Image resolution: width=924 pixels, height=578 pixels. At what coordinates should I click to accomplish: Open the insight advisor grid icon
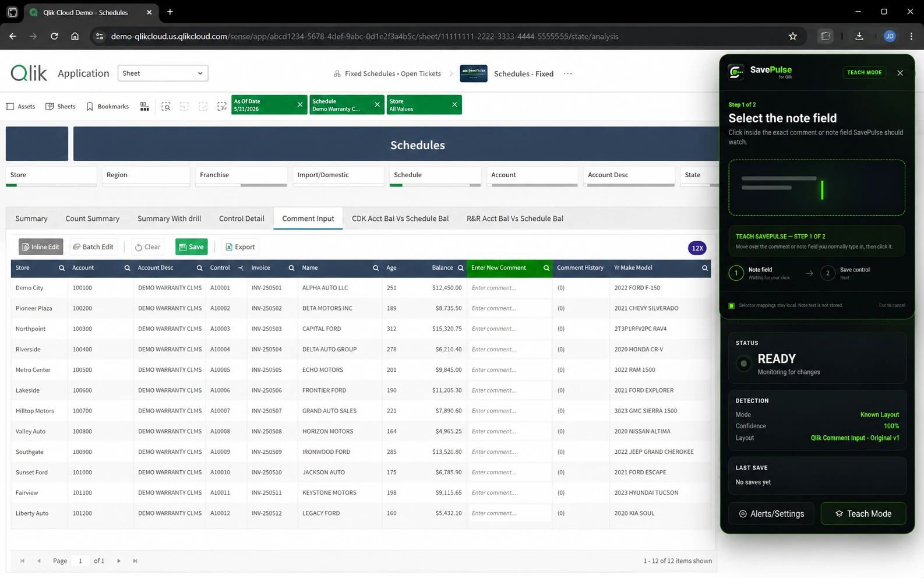click(x=144, y=107)
